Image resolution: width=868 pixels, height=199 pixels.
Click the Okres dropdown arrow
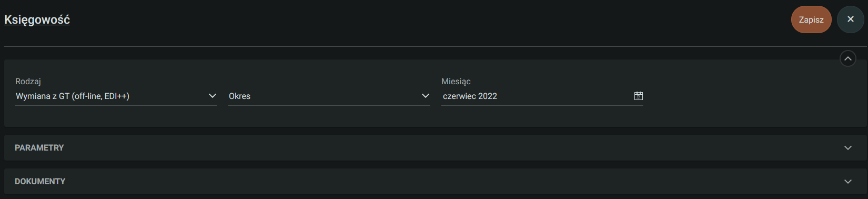tap(425, 96)
